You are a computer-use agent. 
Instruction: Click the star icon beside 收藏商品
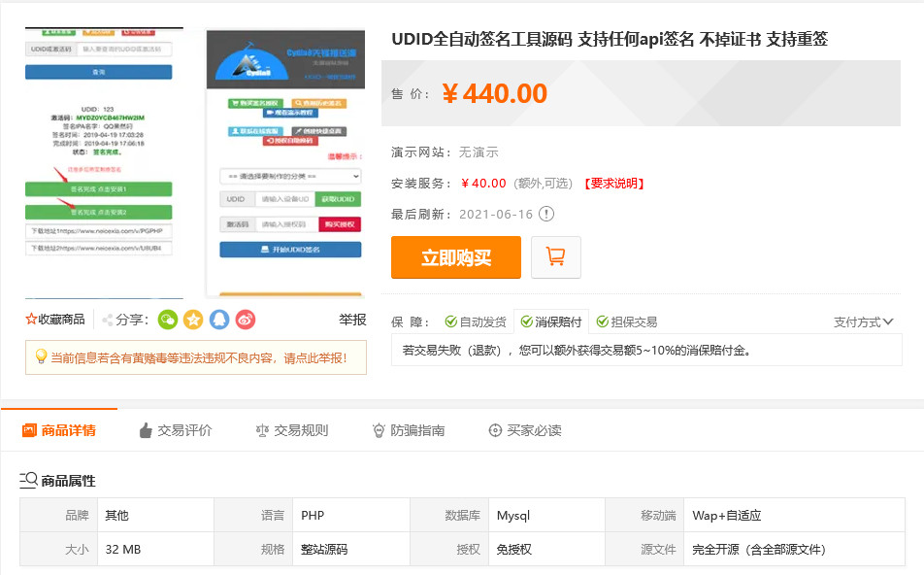pyautogui.click(x=31, y=319)
